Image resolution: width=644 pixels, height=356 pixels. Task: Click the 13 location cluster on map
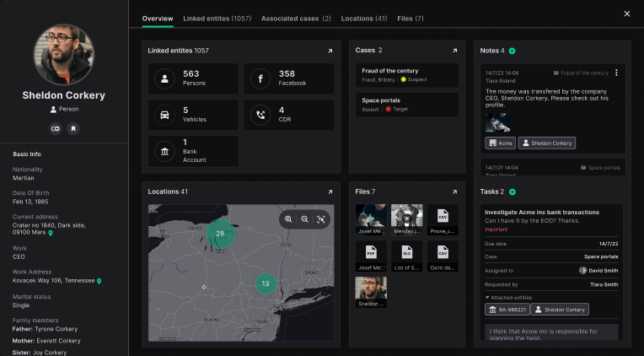coord(266,283)
